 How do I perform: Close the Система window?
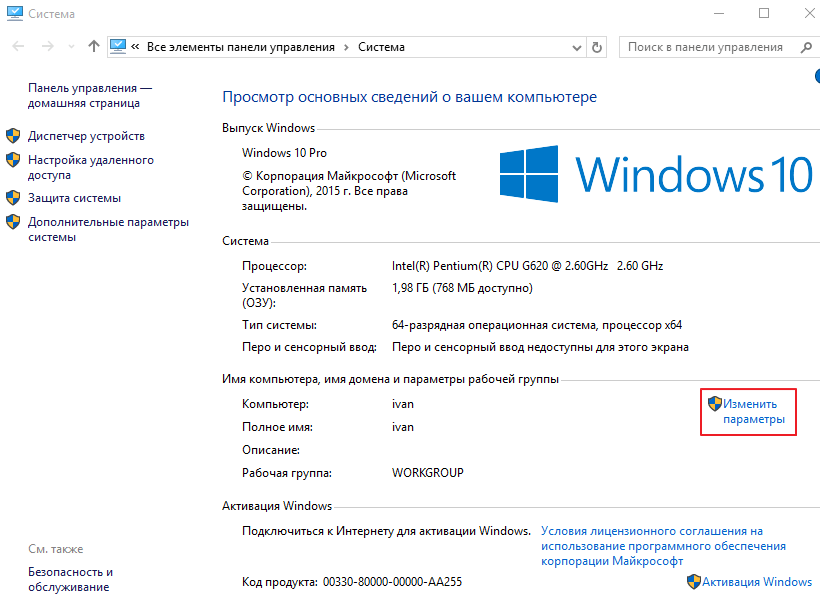[809, 14]
